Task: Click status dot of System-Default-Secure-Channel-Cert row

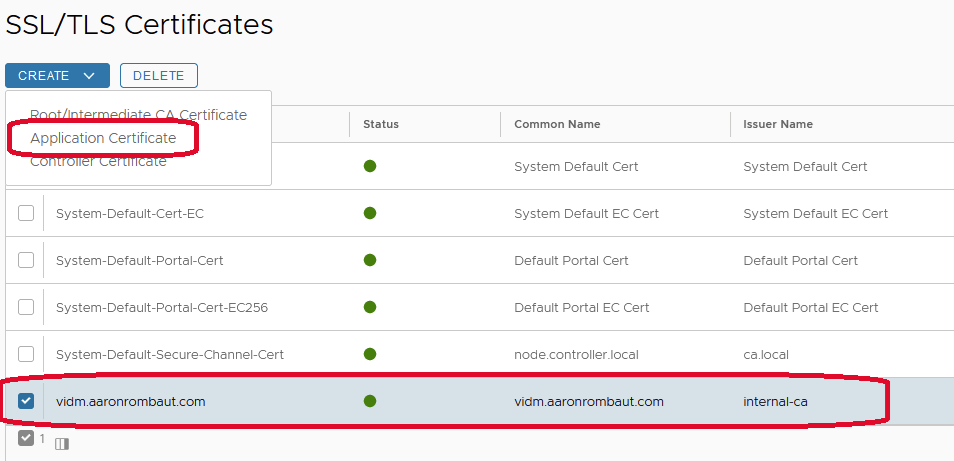Action: [370, 354]
